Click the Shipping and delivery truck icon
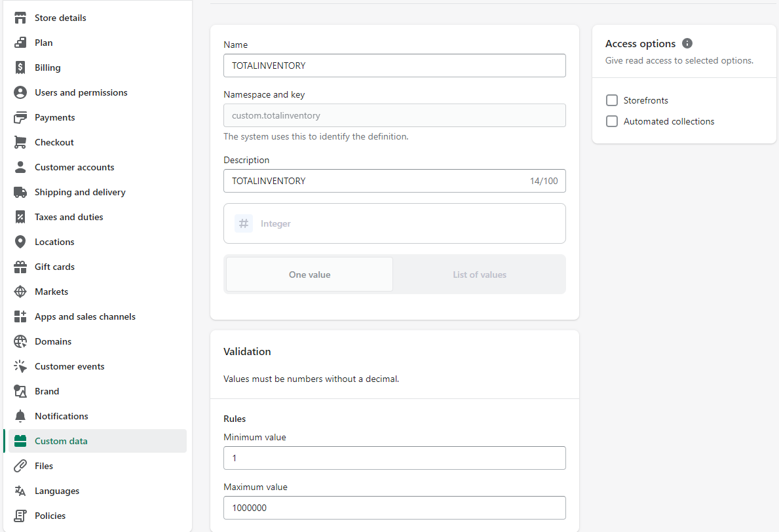Image resolution: width=779 pixels, height=532 pixels. pos(20,192)
